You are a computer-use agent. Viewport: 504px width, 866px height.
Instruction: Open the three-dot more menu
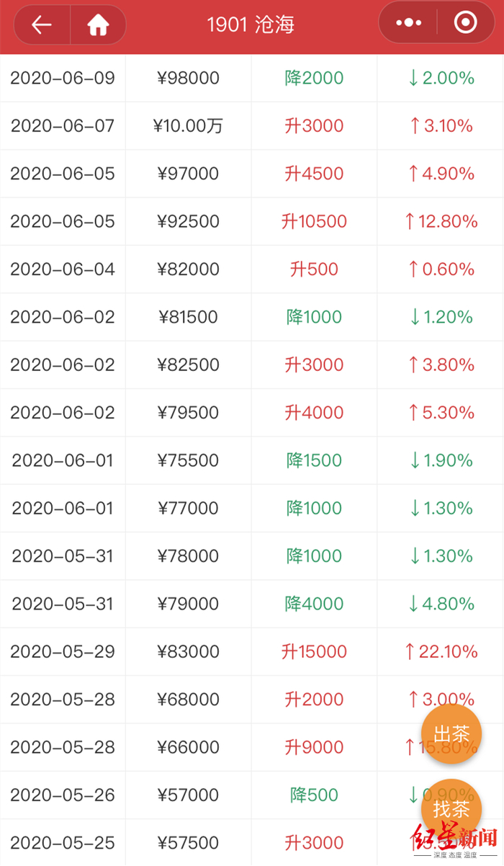pos(409,23)
